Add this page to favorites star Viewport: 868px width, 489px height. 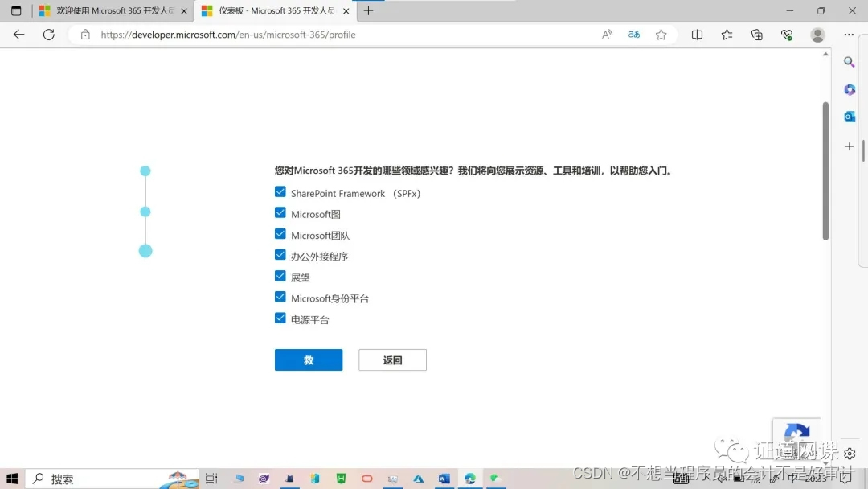pyautogui.click(x=661, y=35)
